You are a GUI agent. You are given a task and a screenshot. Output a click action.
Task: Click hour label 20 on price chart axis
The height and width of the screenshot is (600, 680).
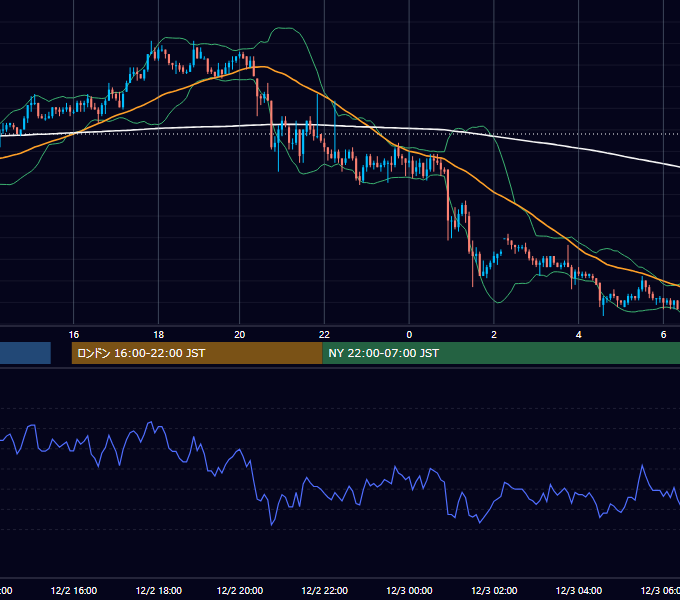(240, 335)
